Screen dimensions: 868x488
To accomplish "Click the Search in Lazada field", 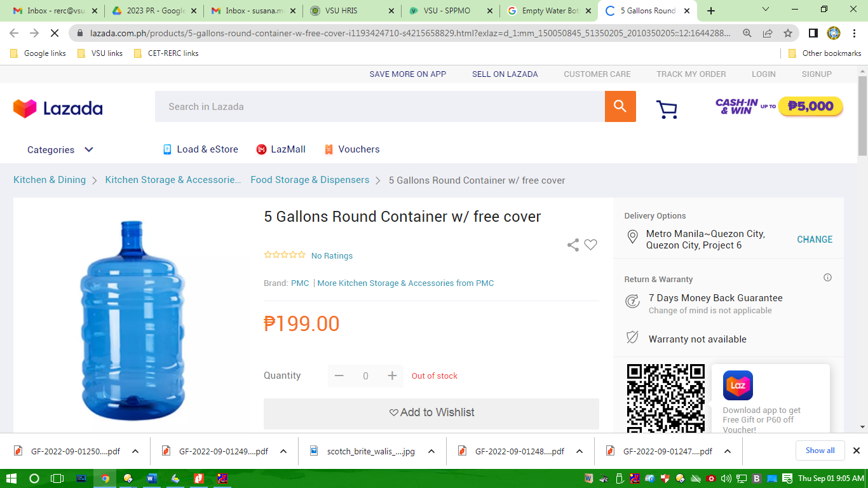I will 379,107.
